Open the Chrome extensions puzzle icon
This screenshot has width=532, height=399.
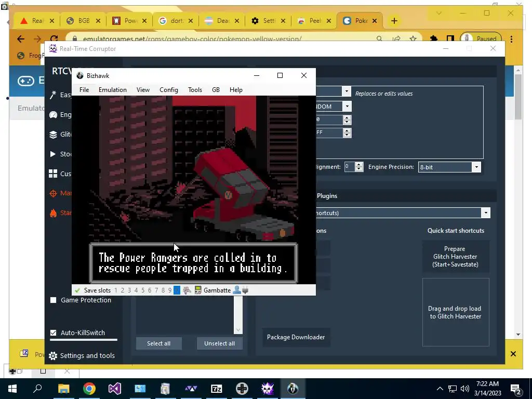[x=434, y=38]
